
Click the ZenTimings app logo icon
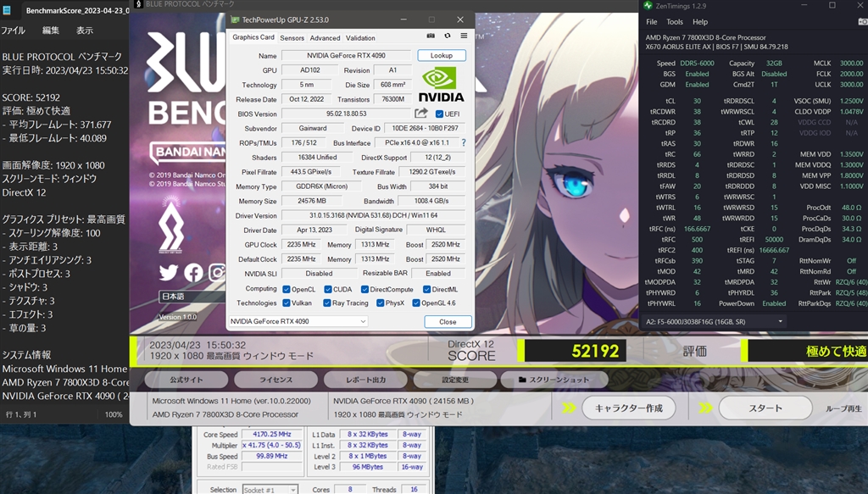(648, 6)
